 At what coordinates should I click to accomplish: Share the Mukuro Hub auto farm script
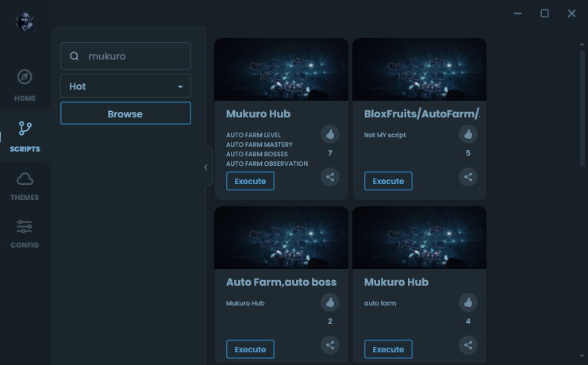pos(468,345)
